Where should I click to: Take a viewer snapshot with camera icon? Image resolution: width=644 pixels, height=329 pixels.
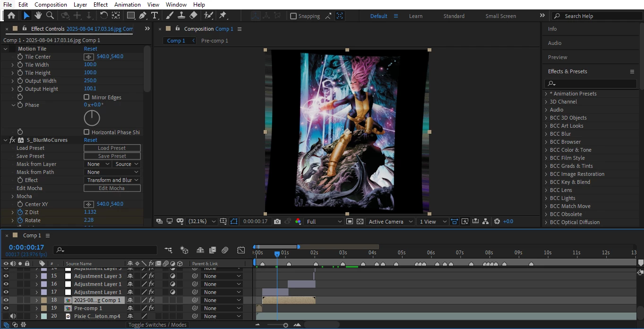click(x=277, y=221)
